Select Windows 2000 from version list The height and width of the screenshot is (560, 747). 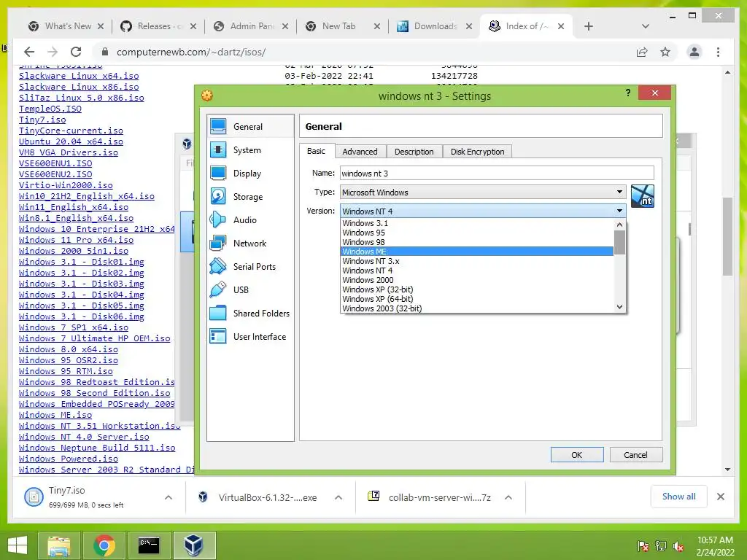click(x=477, y=280)
